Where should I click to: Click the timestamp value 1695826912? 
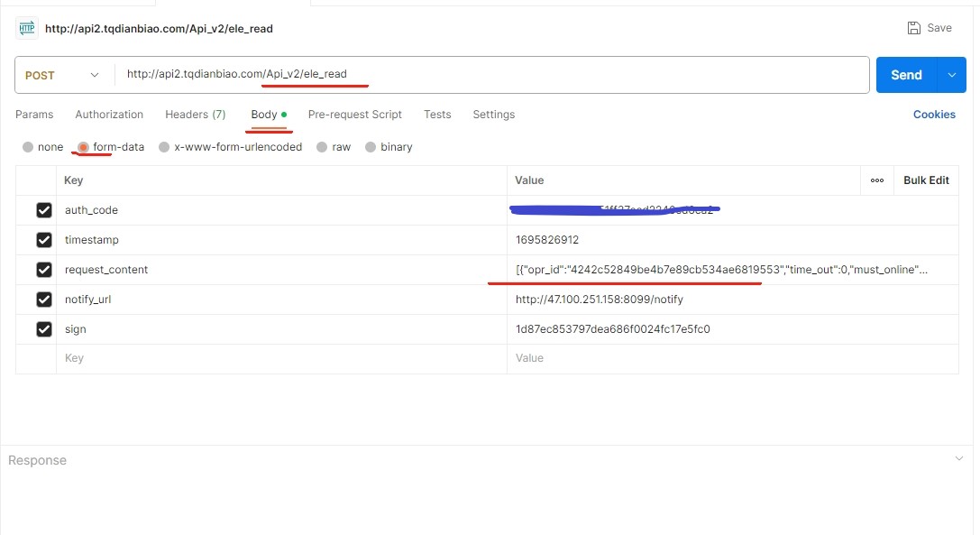[547, 240]
